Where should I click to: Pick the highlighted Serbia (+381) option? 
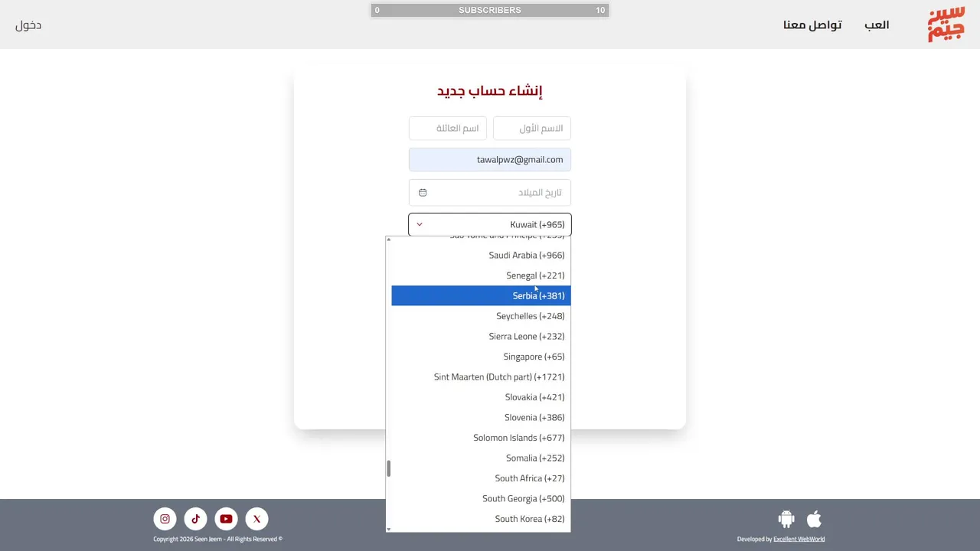coord(481,295)
